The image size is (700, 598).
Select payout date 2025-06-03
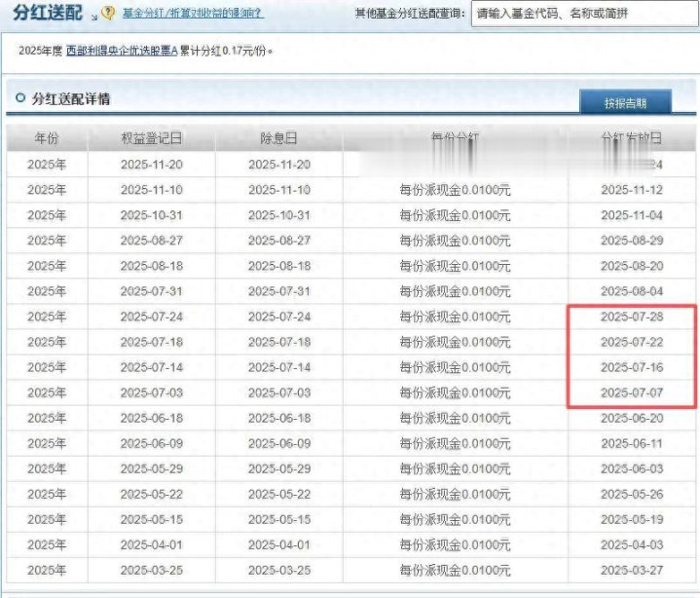632,468
